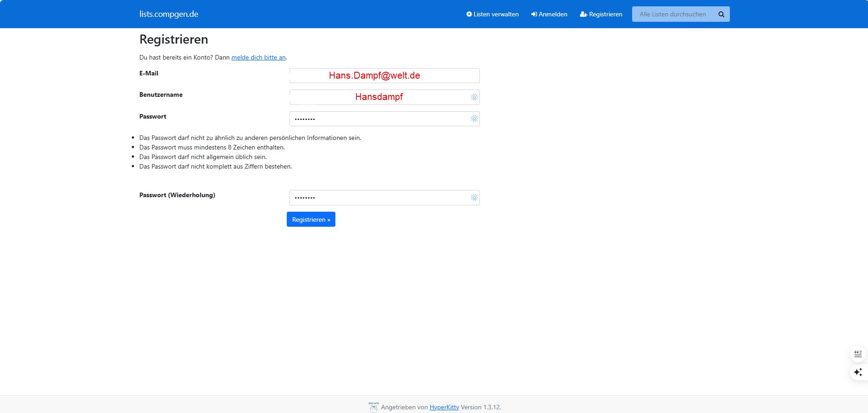Click the autofill icon in Benutzername field
Viewport: 868px width, 413px height.
[x=474, y=97]
